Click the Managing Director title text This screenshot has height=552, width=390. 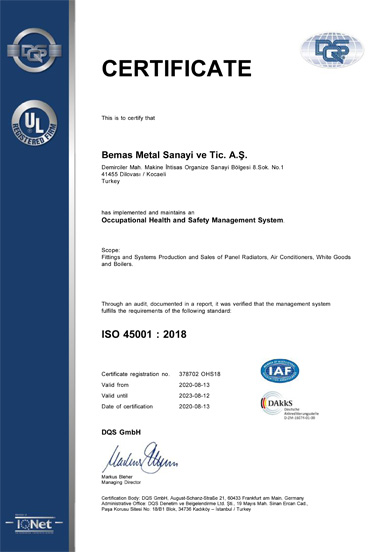click(121, 482)
